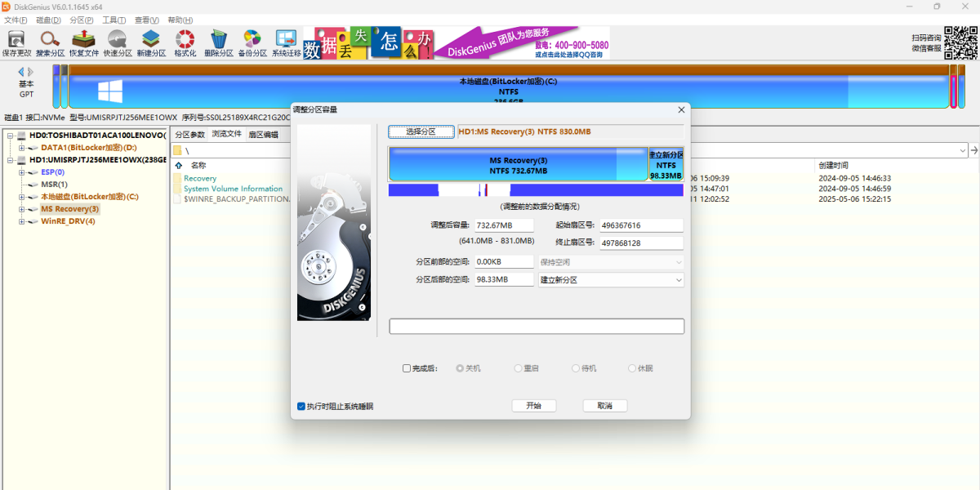The height and width of the screenshot is (490, 980).
Task: Click the 新建分区 (New Partition) icon
Action: [151, 42]
